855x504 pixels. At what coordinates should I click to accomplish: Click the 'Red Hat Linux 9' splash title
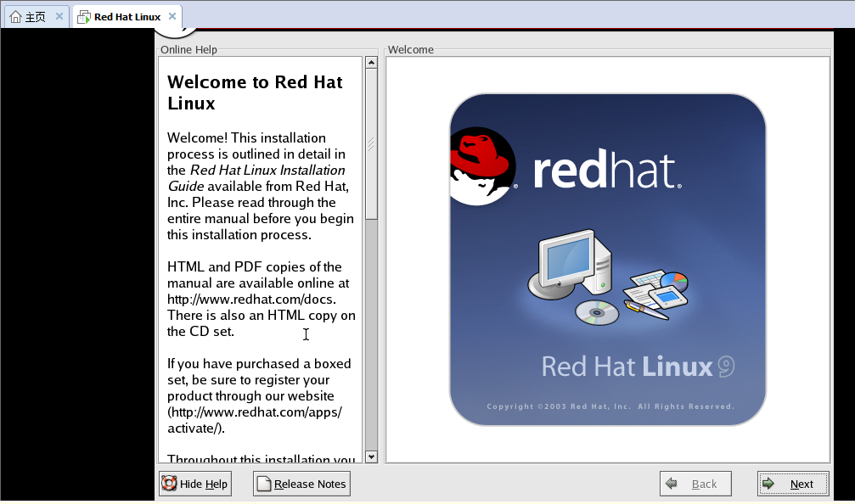pos(638,367)
